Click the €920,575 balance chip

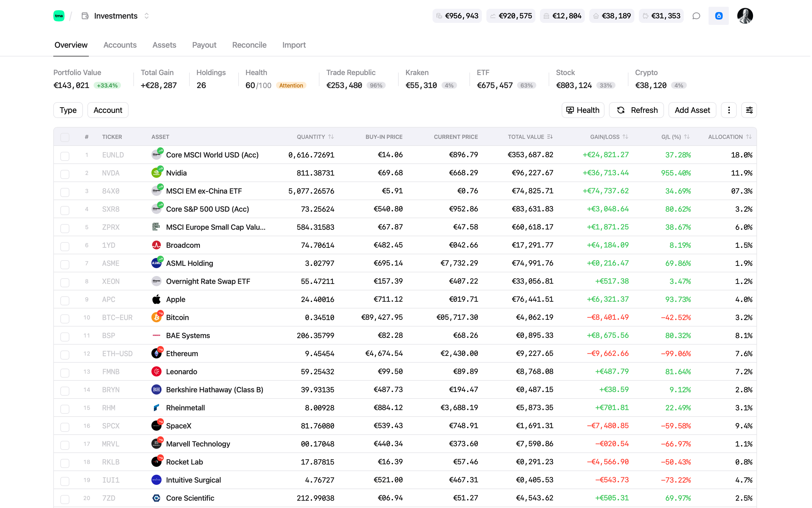point(511,16)
